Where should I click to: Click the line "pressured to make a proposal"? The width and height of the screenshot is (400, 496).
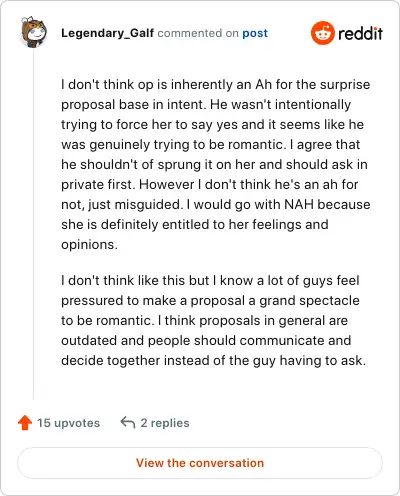coord(210,301)
